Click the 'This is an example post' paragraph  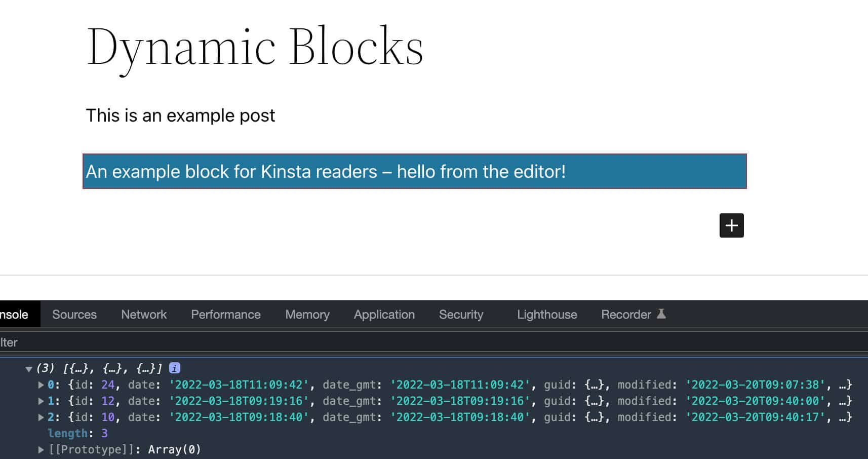[x=180, y=116]
